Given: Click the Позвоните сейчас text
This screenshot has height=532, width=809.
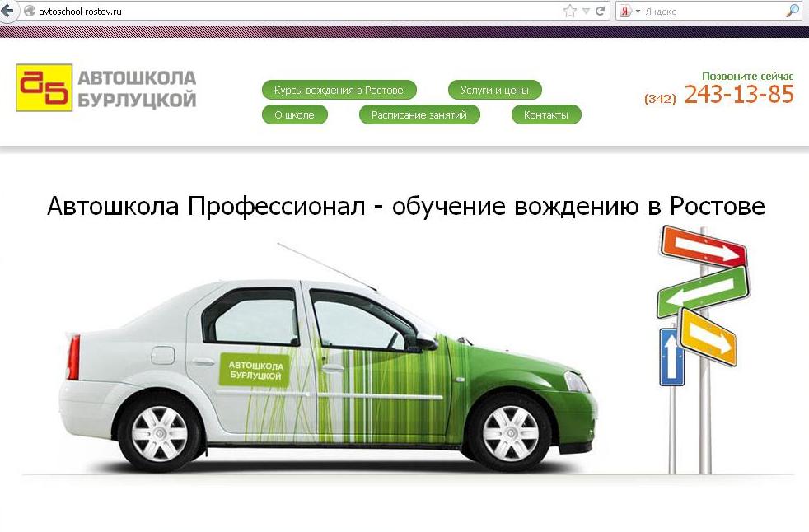Looking at the screenshot, I should pyautogui.click(x=747, y=76).
